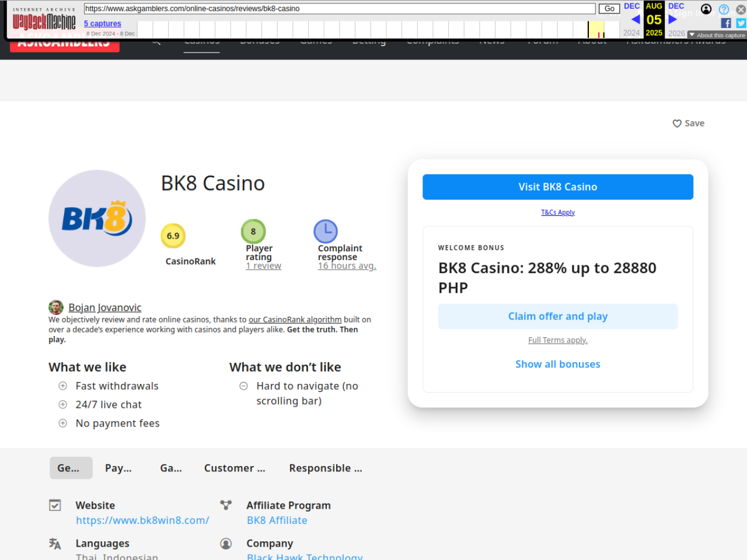Open the Wayback user account icon

click(706, 9)
